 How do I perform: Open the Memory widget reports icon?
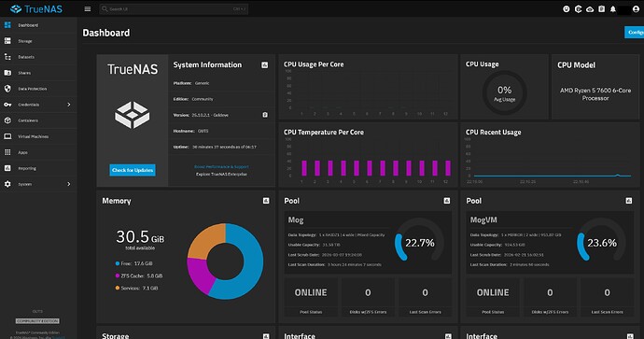pos(266,201)
